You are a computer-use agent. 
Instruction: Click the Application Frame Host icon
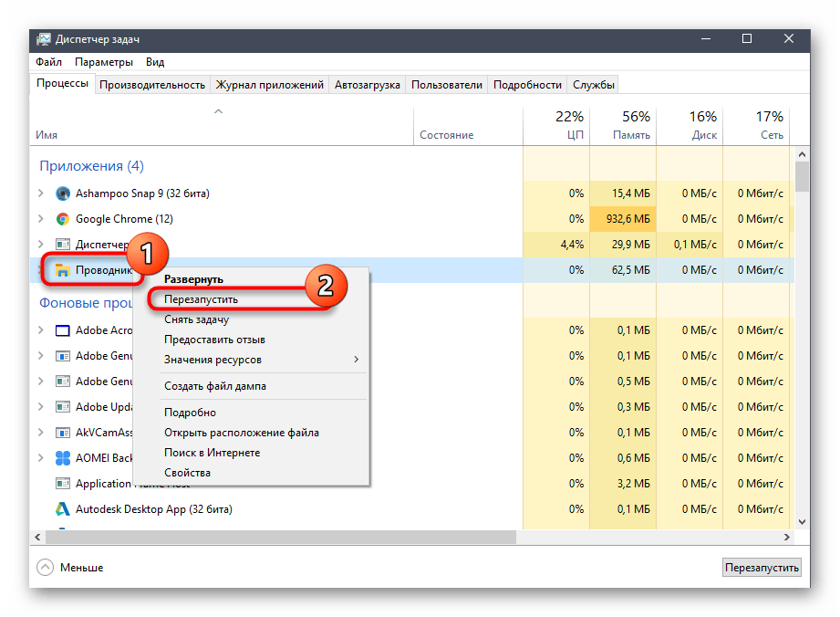(x=63, y=484)
